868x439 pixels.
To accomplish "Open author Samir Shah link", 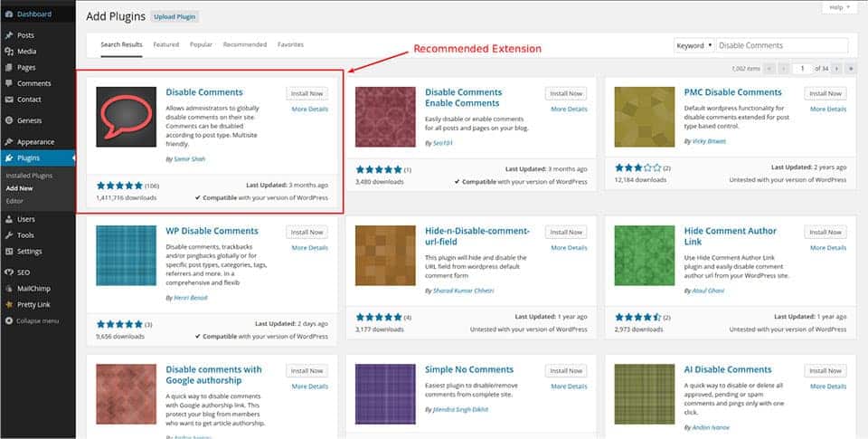I will coord(189,159).
